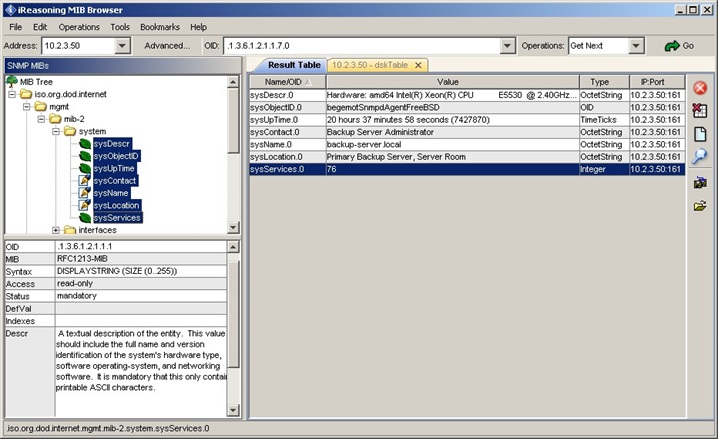Click the SNMP MIBs panel header

[x=123, y=65]
